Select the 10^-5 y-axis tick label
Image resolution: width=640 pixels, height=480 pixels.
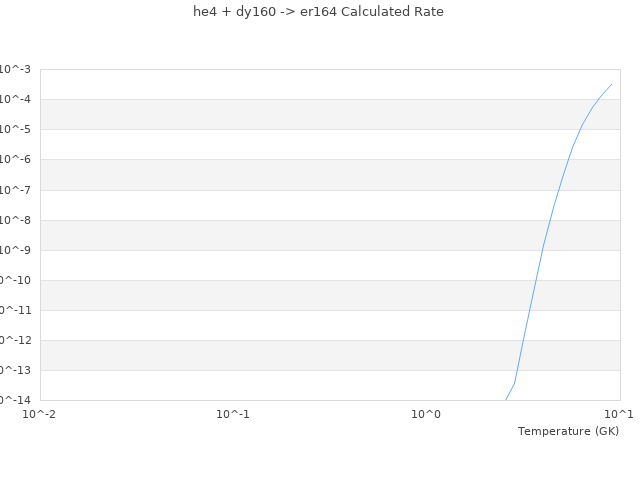pos(15,129)
